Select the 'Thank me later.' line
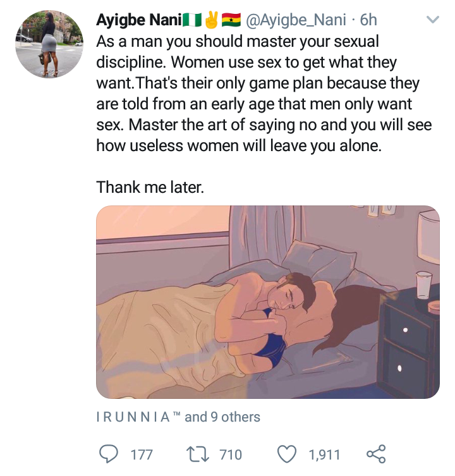The image size is (455, 476). coord(150,187)
